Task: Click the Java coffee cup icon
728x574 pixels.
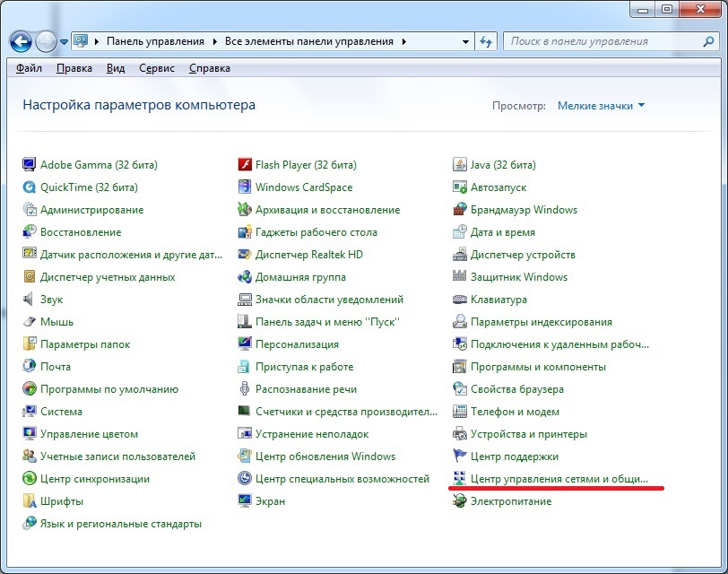Action: pyautogui.click(x=459, y=164)
